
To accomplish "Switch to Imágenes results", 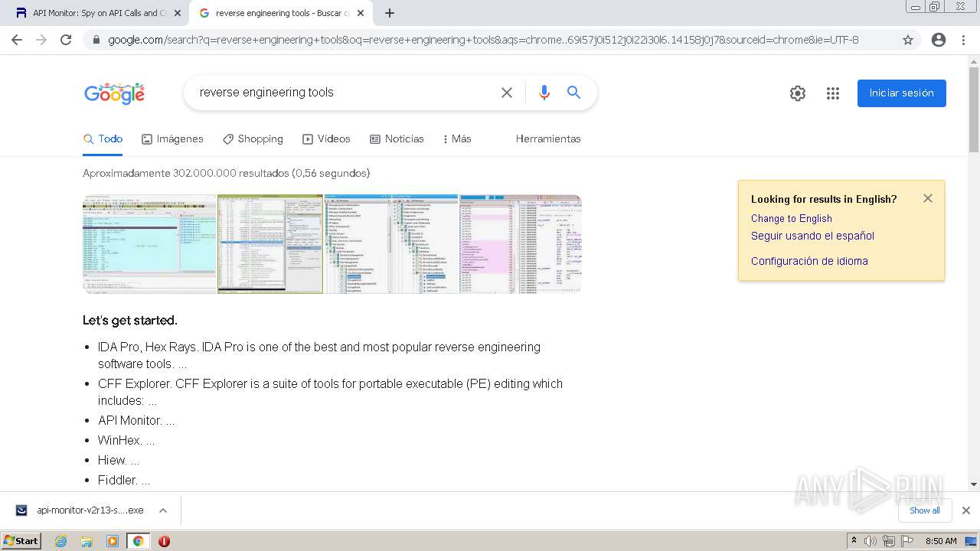I will (x=172, y=139).
